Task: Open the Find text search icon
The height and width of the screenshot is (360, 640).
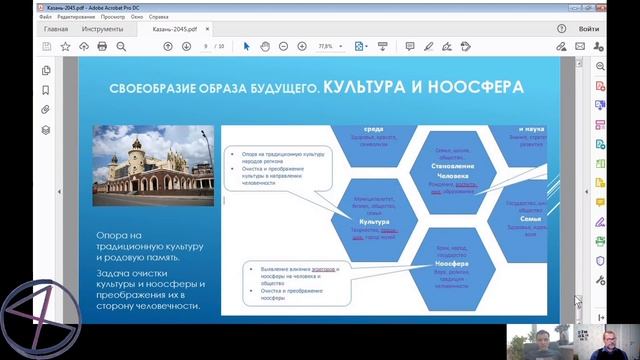Action: tap(121, 47)
